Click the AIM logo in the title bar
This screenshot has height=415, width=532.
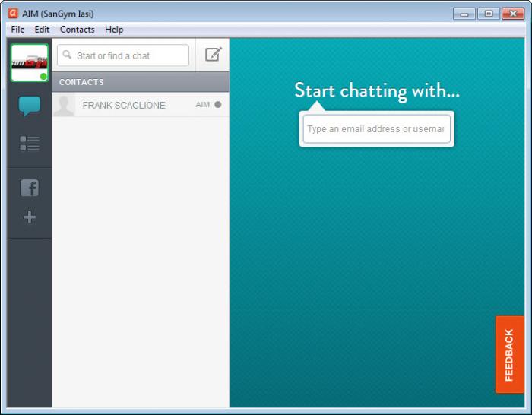(x=13, y=13)
